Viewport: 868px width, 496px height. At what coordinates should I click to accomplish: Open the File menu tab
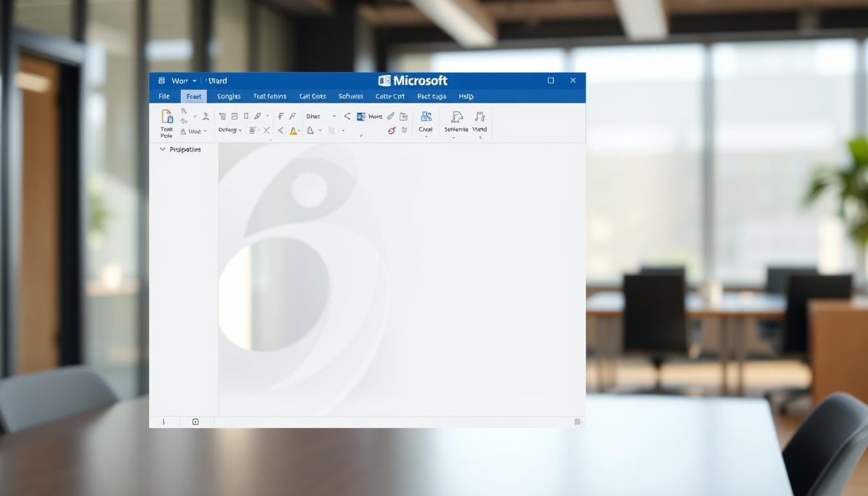pos(164,96)
